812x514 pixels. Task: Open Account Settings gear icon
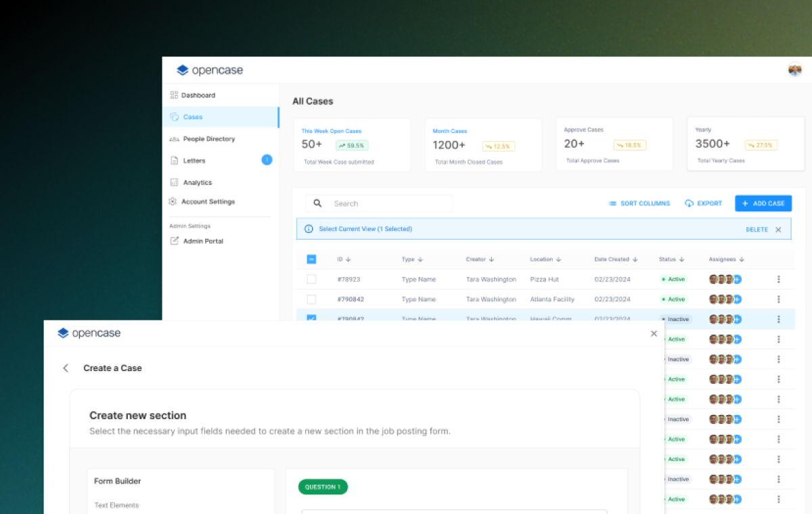pos(173,202)
